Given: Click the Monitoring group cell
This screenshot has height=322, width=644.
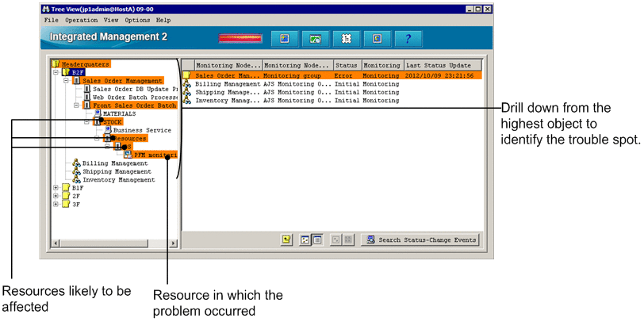Looking at the screenshot, I should [290, 75].
